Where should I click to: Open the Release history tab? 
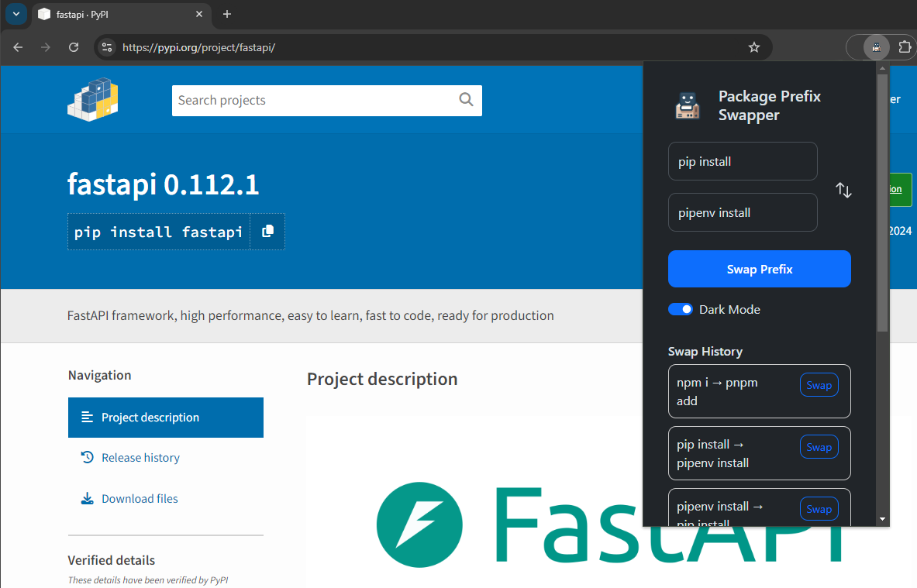[140, 458]
